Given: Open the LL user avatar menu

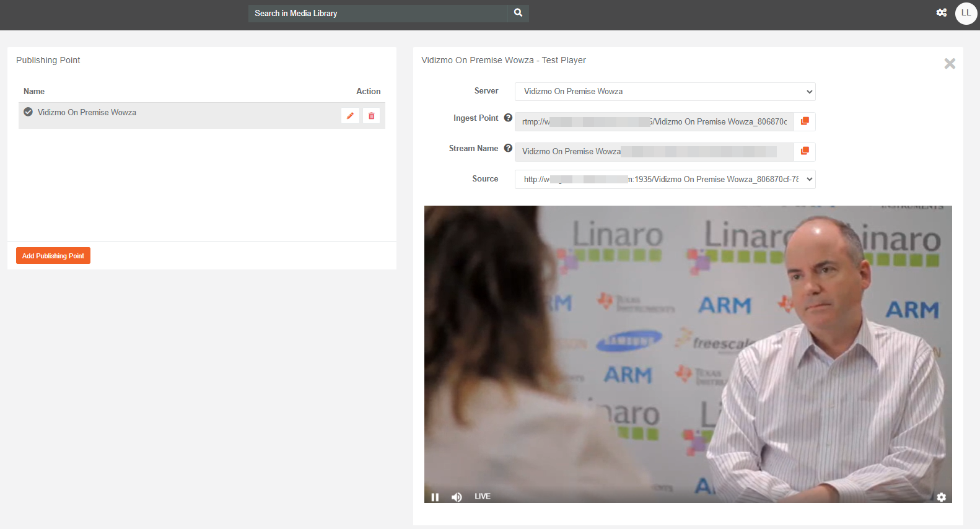Looking at the screenshot, I should tap(966, 13).
